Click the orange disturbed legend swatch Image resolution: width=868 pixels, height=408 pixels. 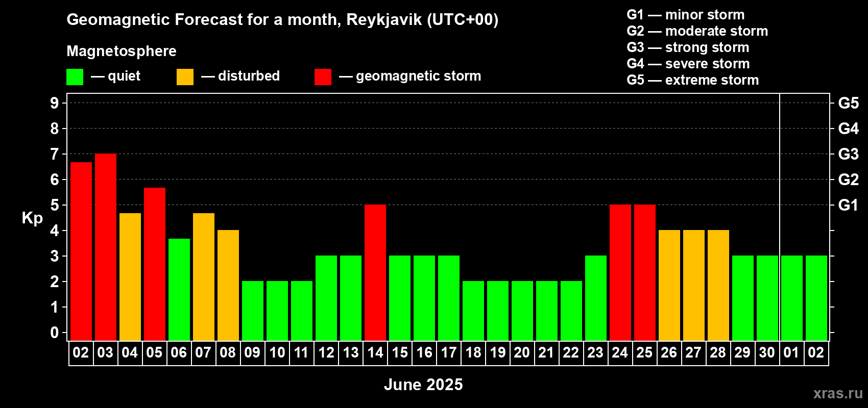185,77
